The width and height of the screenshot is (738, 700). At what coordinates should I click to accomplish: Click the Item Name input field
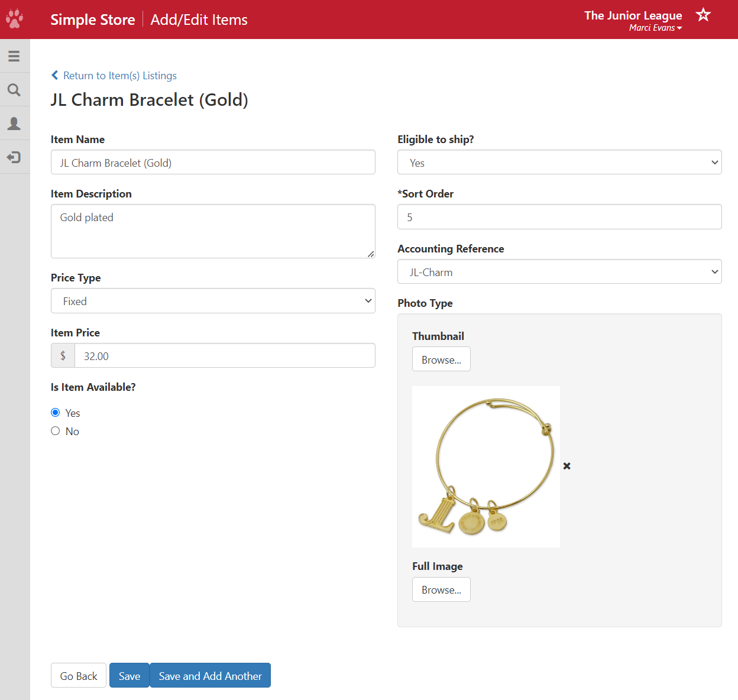click(x=213, y=162)
